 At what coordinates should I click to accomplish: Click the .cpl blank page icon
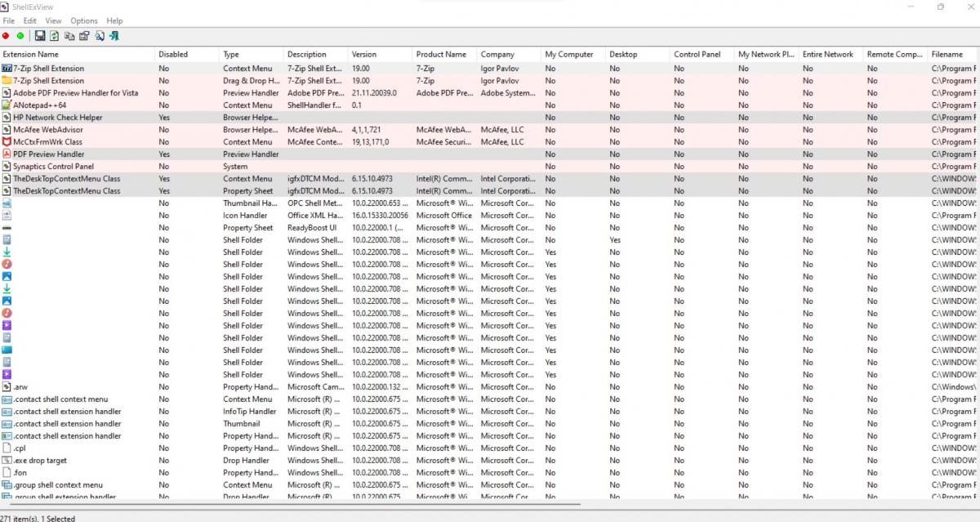click(x=7, y=448)
